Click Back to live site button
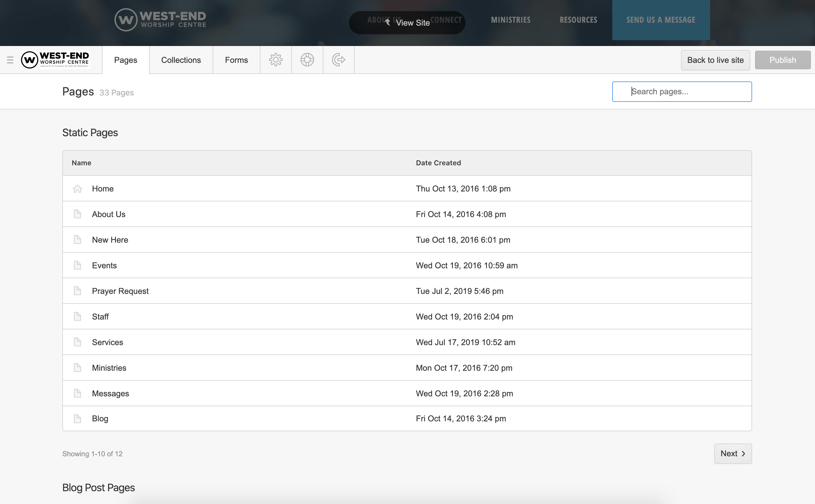 pyautogui.click(x=715, y=60)
